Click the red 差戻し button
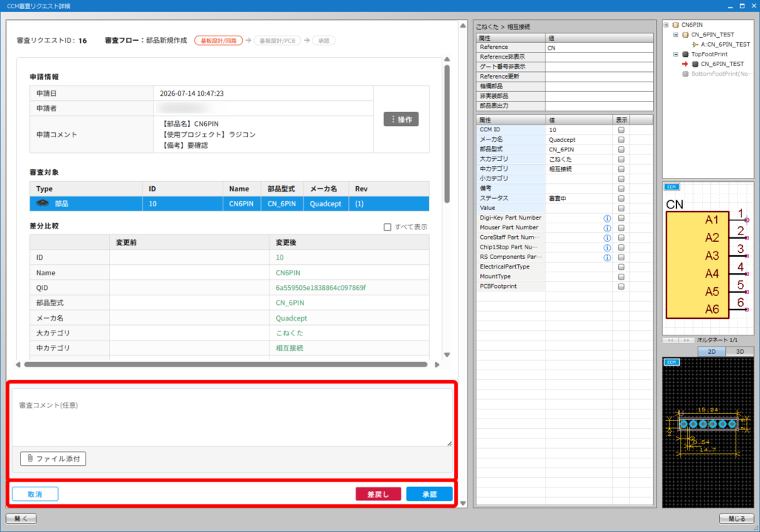760x532 pixels. [378, 494]
